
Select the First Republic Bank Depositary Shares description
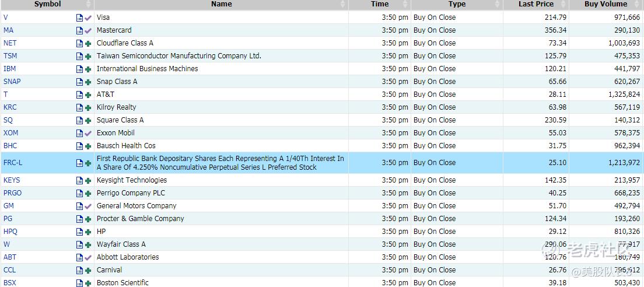(220, 163)
